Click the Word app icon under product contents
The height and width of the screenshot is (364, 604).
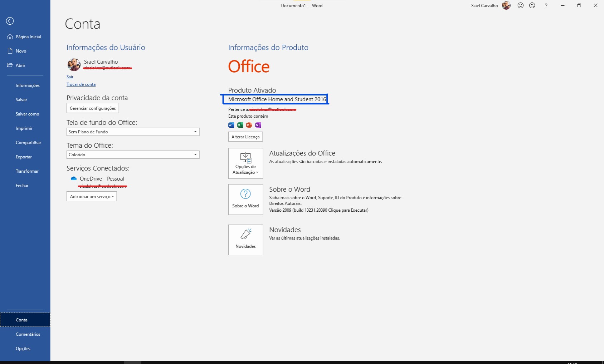coord(231,125)
